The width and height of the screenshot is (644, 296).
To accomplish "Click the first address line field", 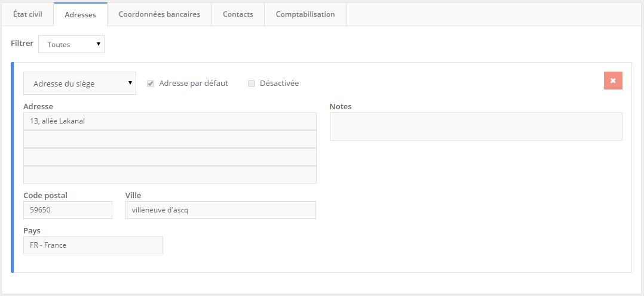I will tap(170, 121).
